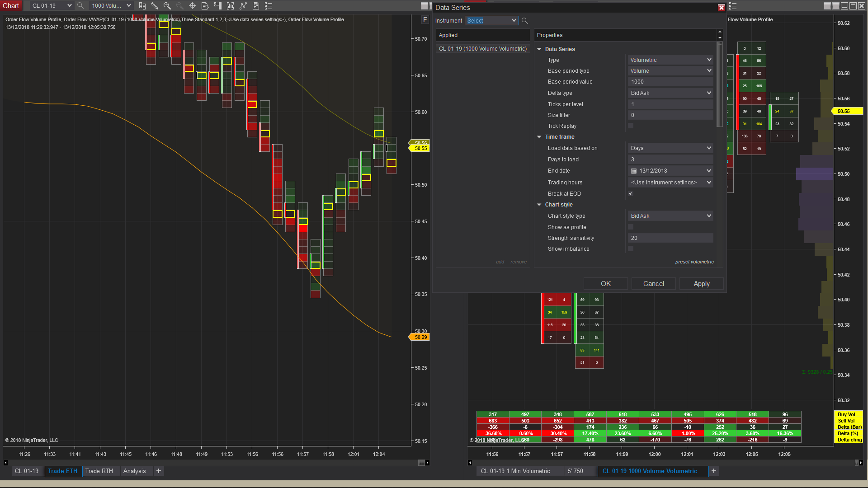Activate the crosshair cursor icon

click(x=192, y=6)
